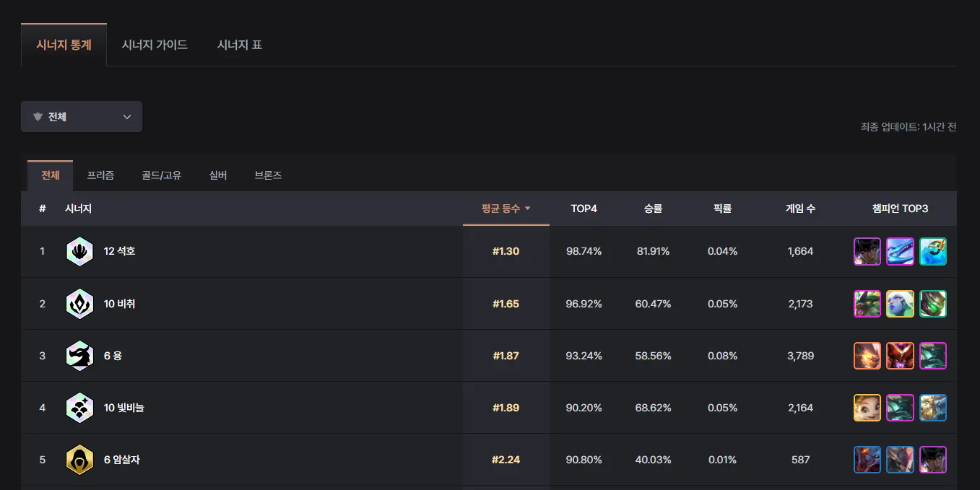Select first champion portrait in 12 석호 row
The width and height of the screenshot is (980, 490).
coord(867,252)
